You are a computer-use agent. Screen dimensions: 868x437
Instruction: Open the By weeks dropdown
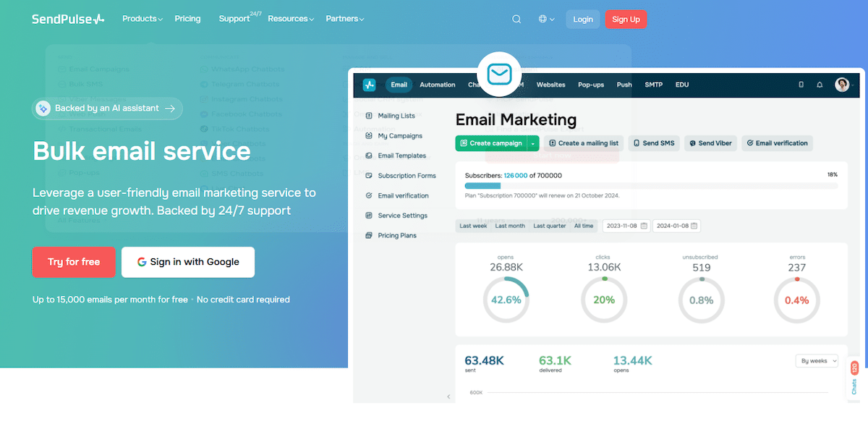(817, 360)
